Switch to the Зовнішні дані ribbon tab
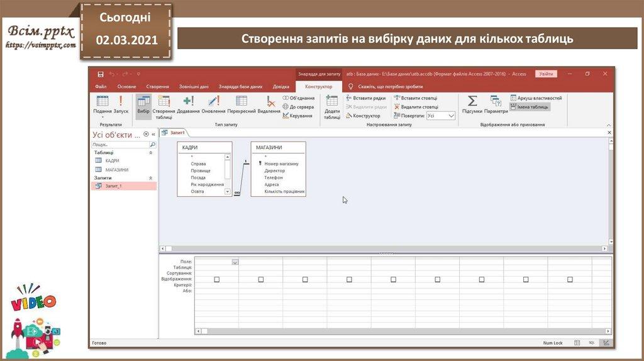Viewport: 644px width, 361px height. (194, 86)
